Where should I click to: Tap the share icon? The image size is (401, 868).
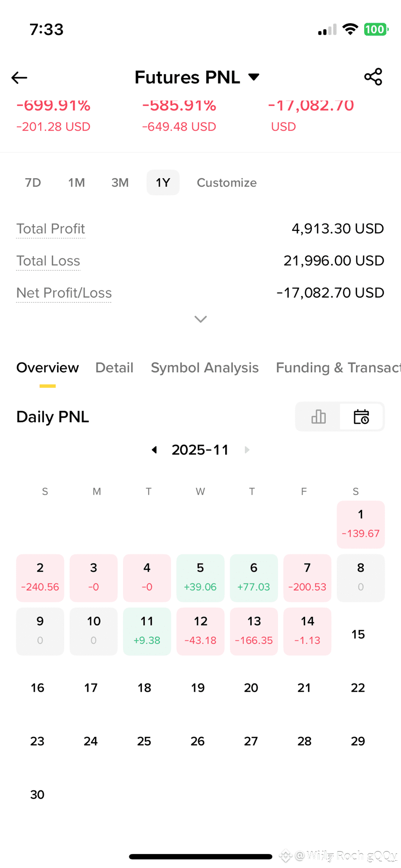(373, 77)
